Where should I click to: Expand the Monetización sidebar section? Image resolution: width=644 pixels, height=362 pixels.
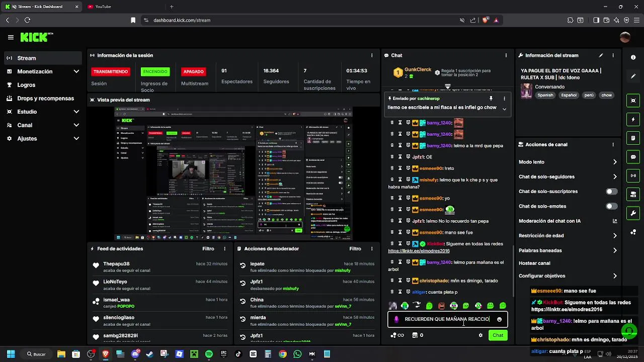[43, 71]
